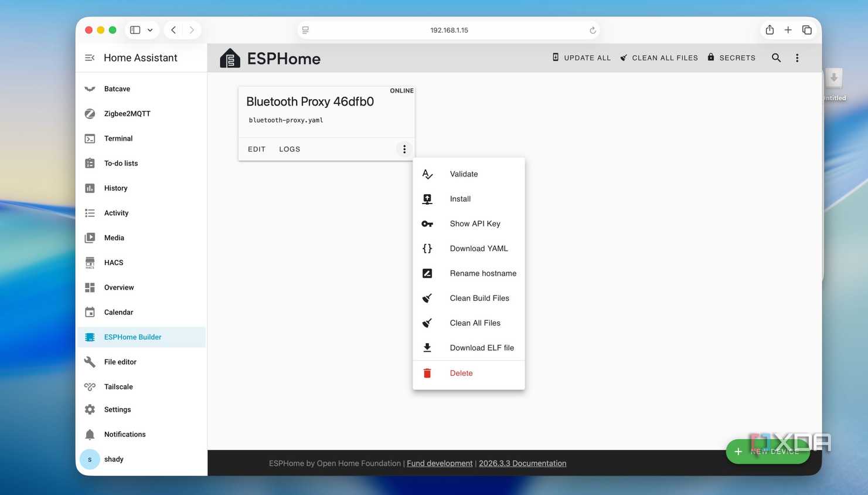Collapse the Home Assistant sidebar menu icon

90,57
